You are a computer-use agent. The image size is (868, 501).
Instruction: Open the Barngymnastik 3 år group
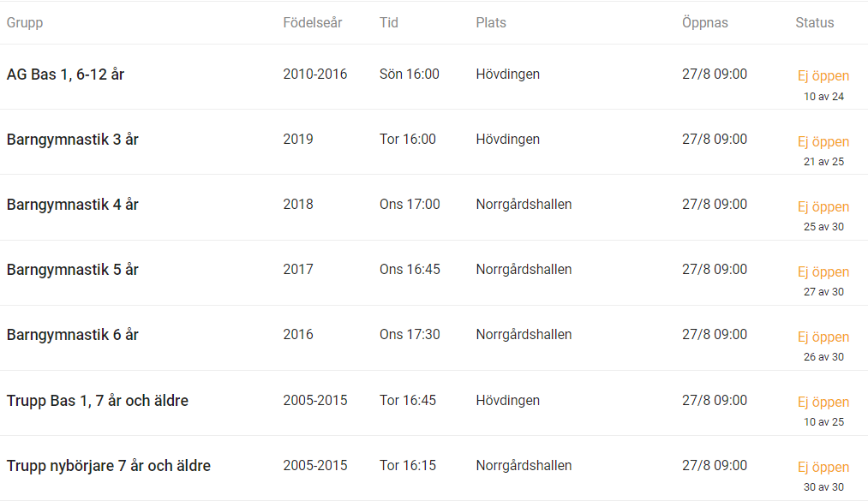tap(73, 140)
